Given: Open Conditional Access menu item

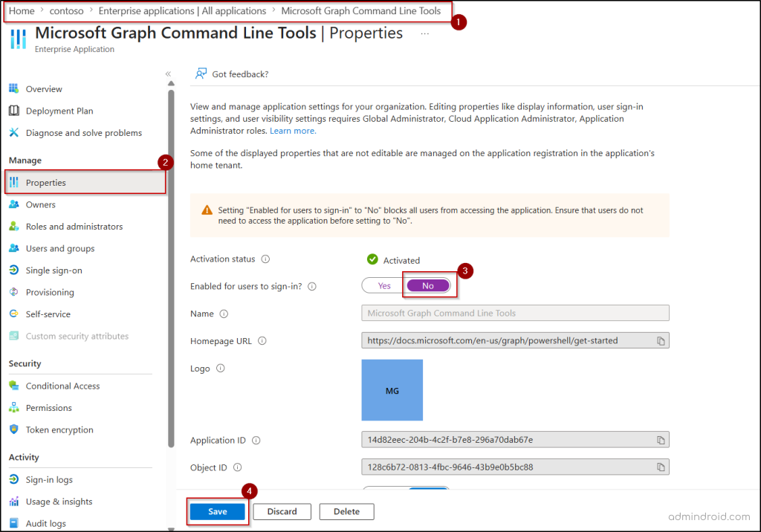Looking at the screenshot, I should point(62,386).
